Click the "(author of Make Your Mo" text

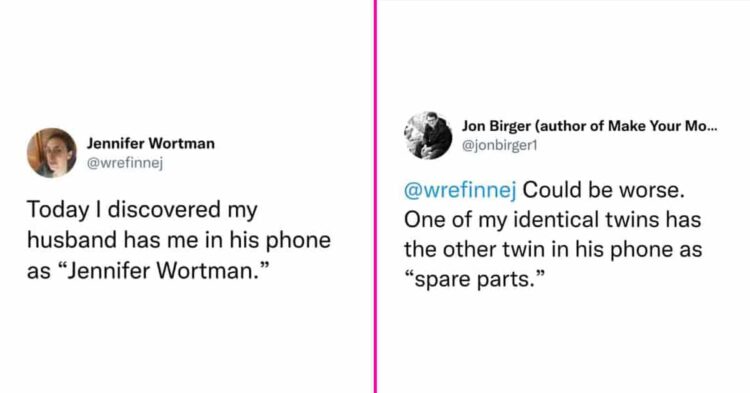coord(621,126)
